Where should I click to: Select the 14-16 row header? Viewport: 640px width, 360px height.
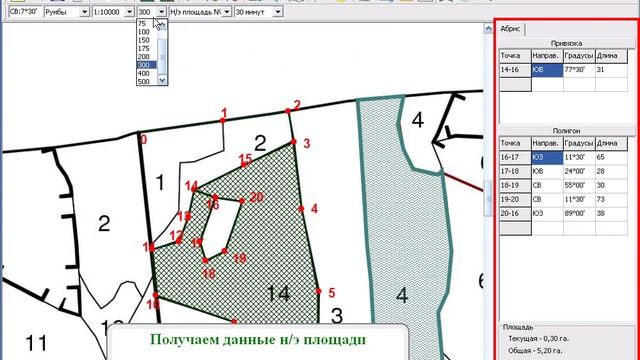click(516, 70)
